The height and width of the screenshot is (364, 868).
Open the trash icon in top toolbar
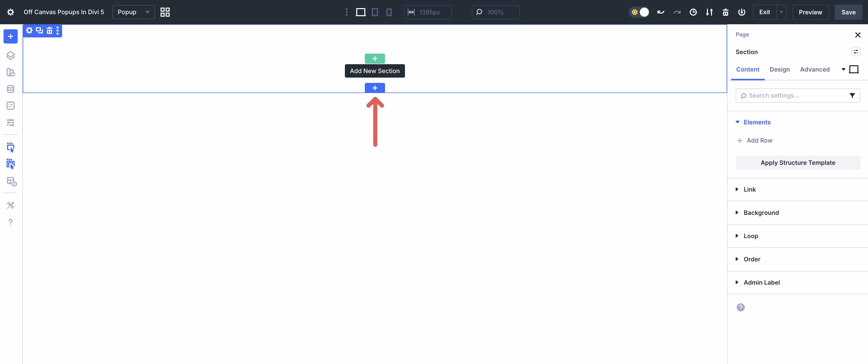(725, 12)
